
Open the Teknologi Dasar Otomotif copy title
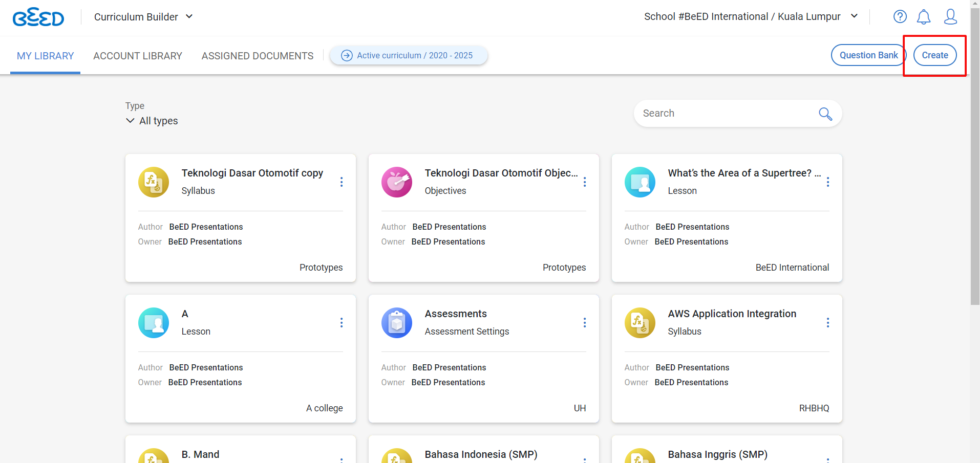click(252, 173)
